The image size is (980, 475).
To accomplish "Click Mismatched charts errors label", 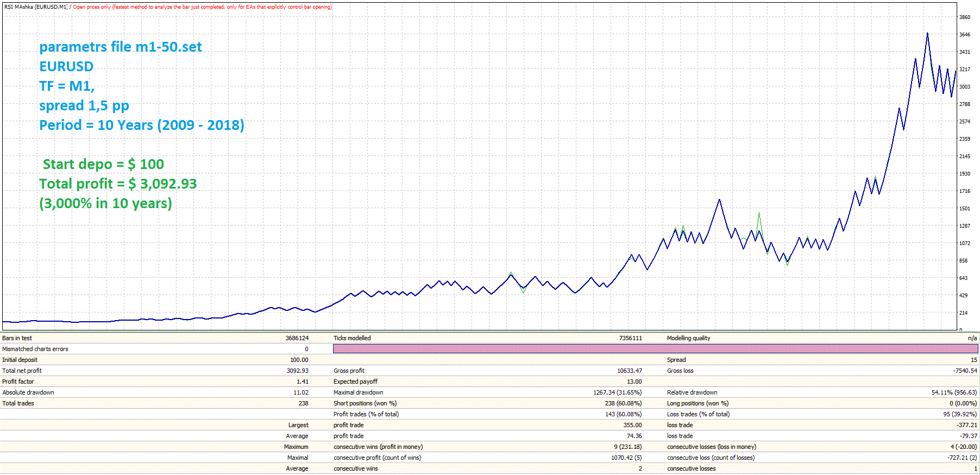I will click(35, 349).
